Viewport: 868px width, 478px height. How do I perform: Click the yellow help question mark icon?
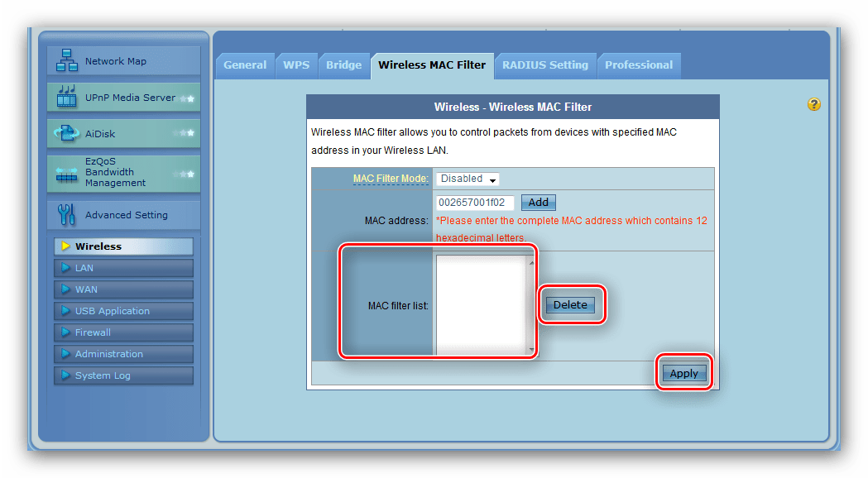(x=814, y=104)
